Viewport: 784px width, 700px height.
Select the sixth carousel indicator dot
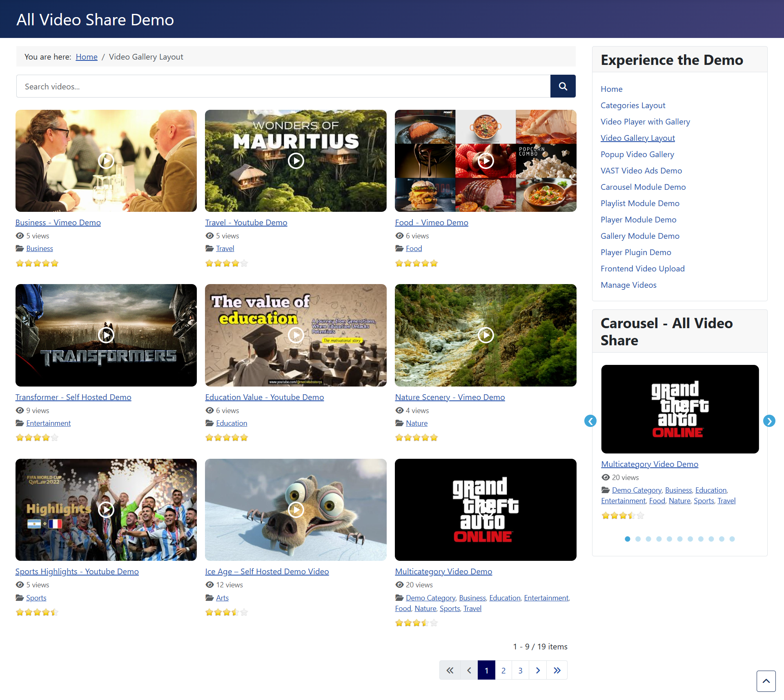680,539
